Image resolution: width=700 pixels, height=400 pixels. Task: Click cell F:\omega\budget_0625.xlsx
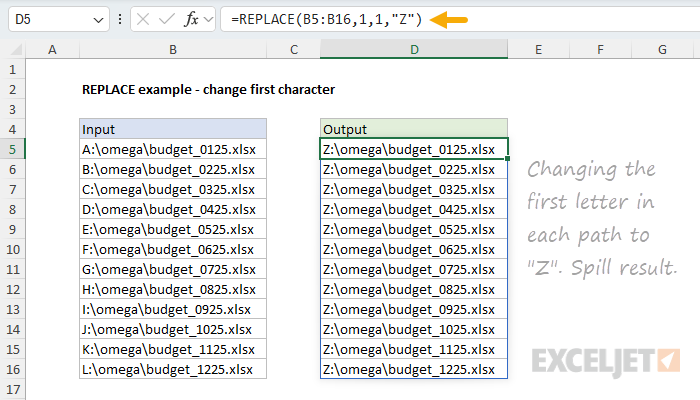click(x=173, y=249)
